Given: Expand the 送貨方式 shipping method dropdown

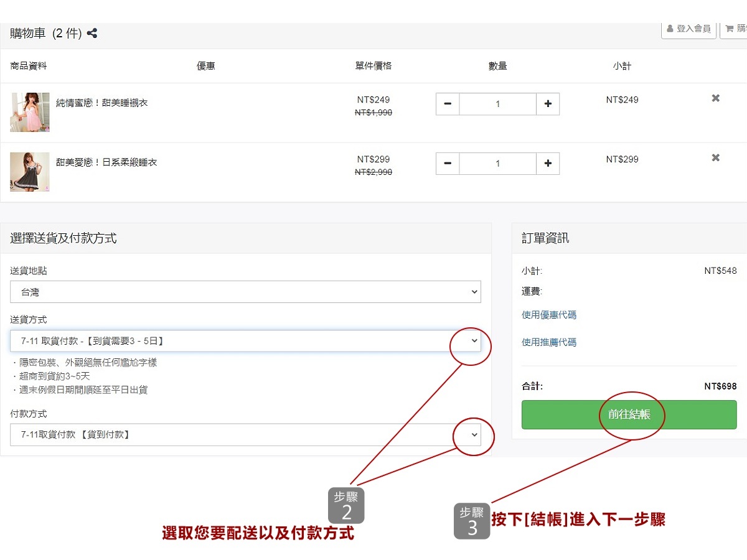Looking at the screenshot, I should (x=245, y=341).
